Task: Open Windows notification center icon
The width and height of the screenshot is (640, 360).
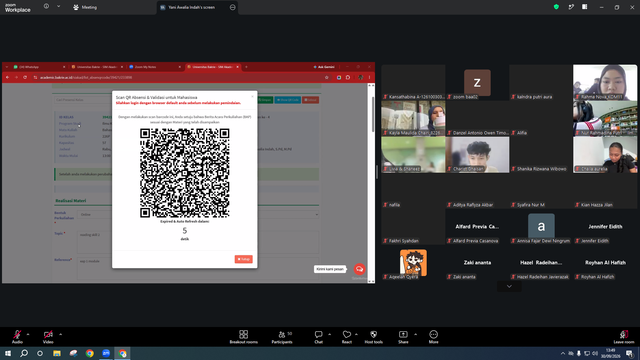Action: tap(630, 353)
